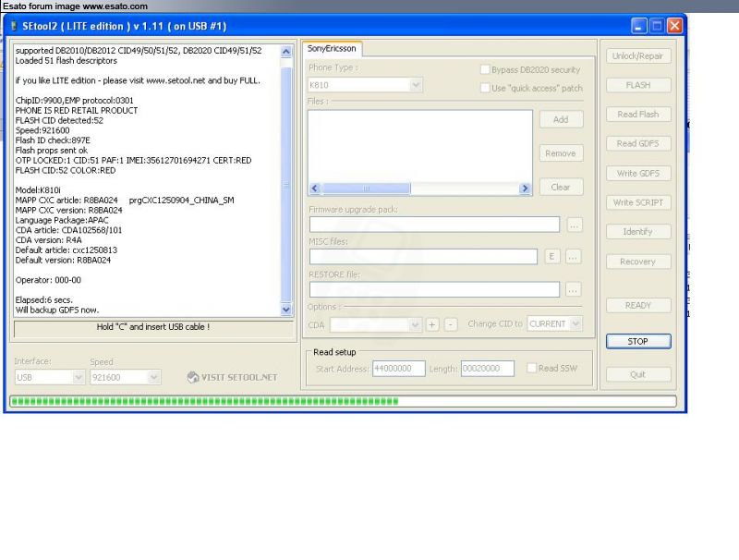Click the "Flash ID check:897E" log line
Viewport: 739px width, 560px height.
pyautogui.click(x=53, y=140)
